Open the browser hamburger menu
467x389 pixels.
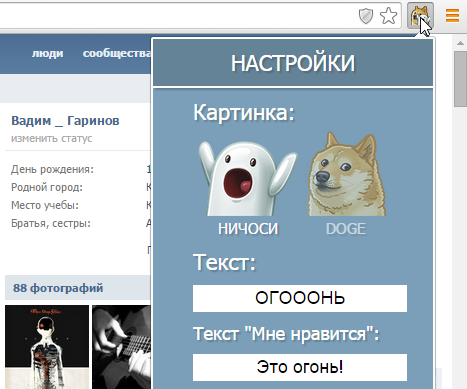click(x=452, y=15)
